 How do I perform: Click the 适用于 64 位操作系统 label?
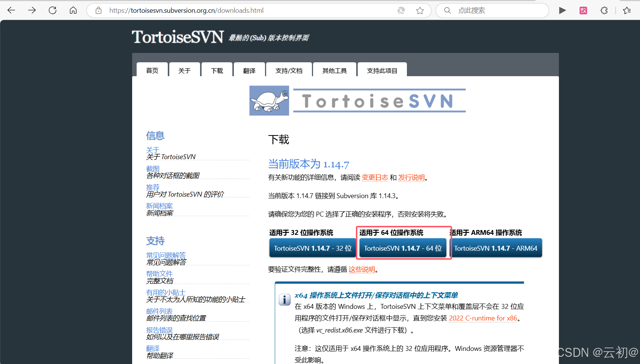pos(391,233)
